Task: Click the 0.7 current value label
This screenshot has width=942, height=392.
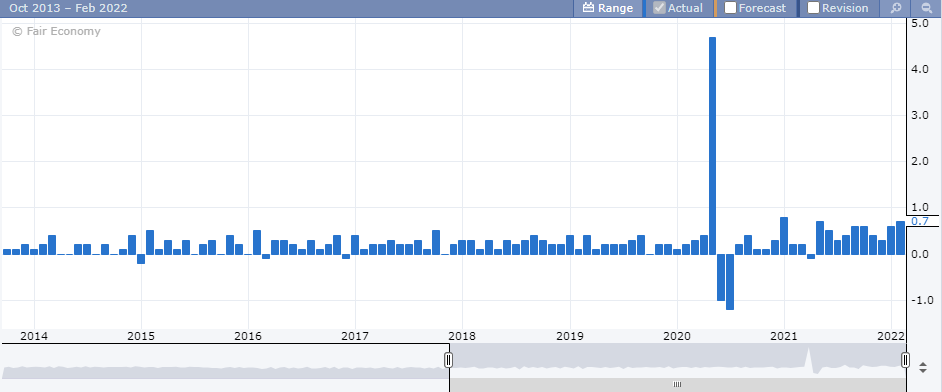Action: click(x=920, y=222)
